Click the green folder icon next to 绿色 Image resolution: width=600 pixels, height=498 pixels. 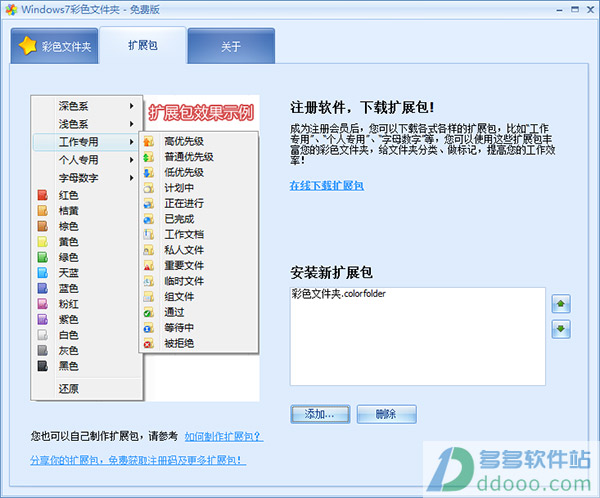(x=42, y=257)
